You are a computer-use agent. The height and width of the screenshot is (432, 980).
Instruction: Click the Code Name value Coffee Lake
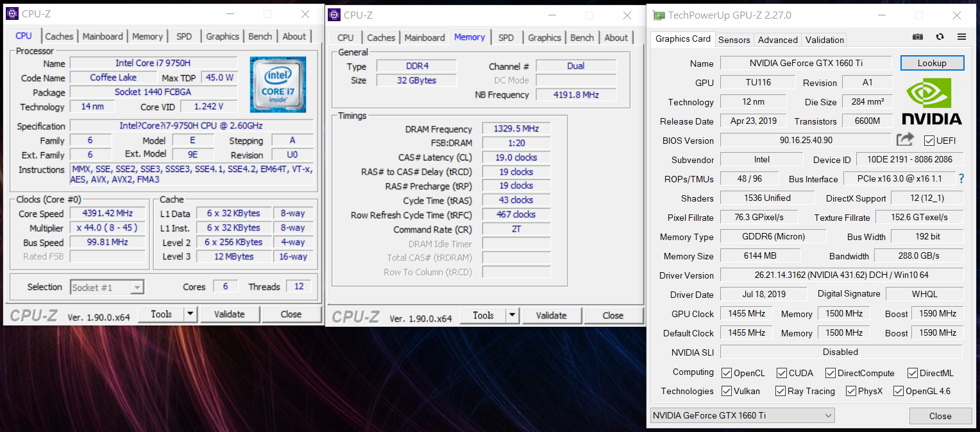tap(113, 78)
